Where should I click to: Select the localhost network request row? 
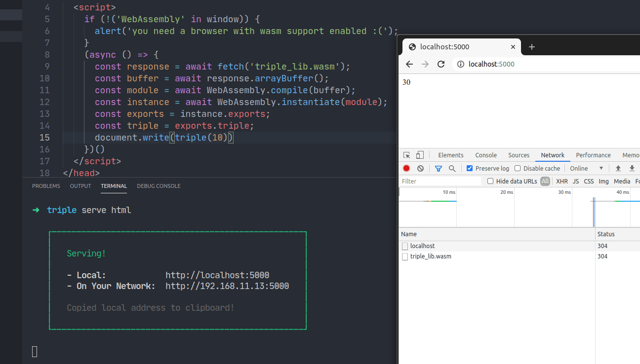click(520, 246)
